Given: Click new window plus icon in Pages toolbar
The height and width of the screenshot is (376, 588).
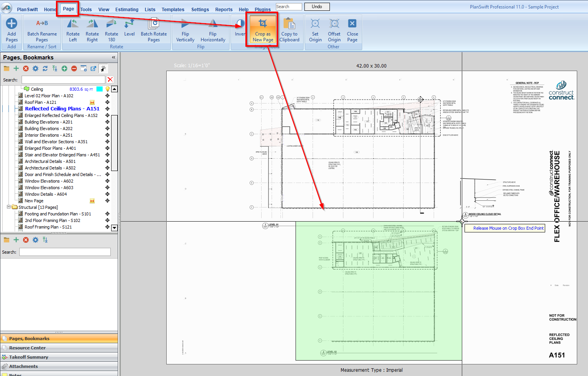Looking at the screenshot, I should click(84, 68).
